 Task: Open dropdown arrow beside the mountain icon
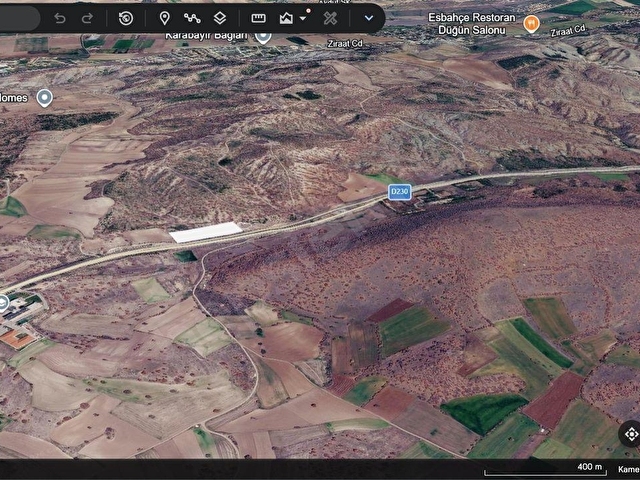coord(303,18)
